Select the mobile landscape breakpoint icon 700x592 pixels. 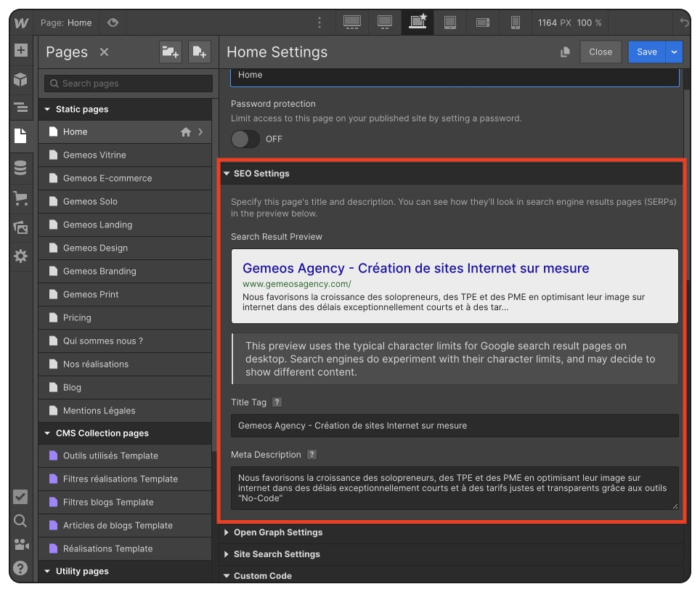click(x=483, y=23)
